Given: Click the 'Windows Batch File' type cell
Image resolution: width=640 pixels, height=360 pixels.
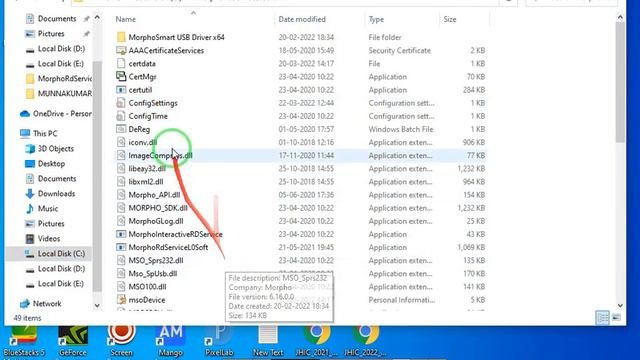Looking at the screenshot, I should [x=401, y=129].
